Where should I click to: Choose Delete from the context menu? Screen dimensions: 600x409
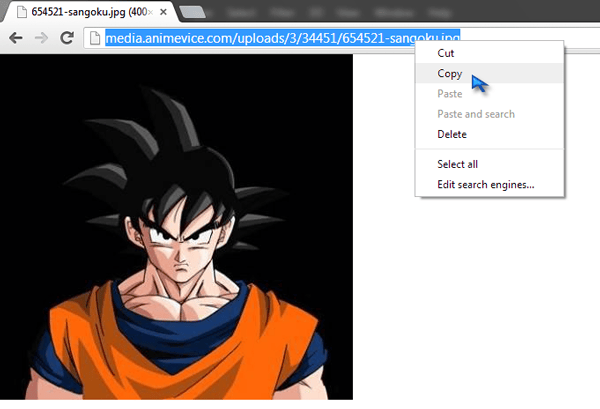[489, 134]
